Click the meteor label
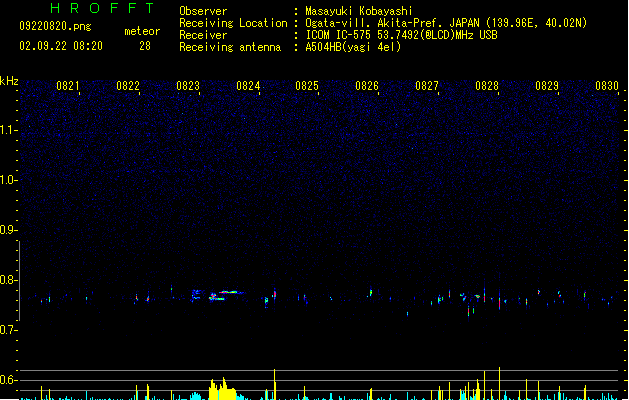Screen dimensions: 629x400 (142, 31)
